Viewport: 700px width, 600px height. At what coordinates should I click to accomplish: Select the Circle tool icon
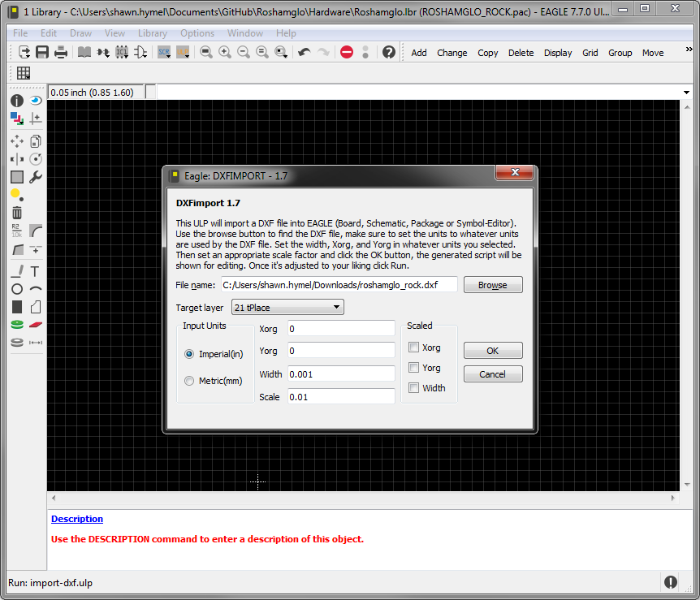pos(17,289)
